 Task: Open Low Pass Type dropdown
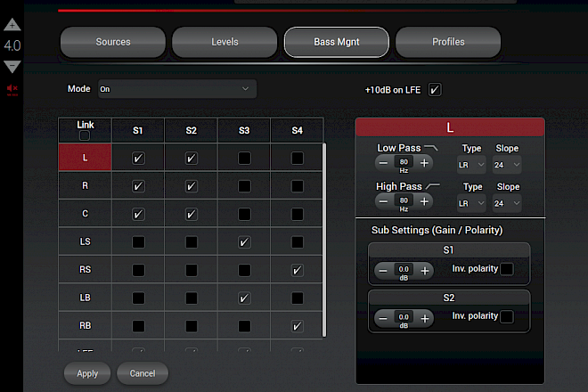[471, 165]
